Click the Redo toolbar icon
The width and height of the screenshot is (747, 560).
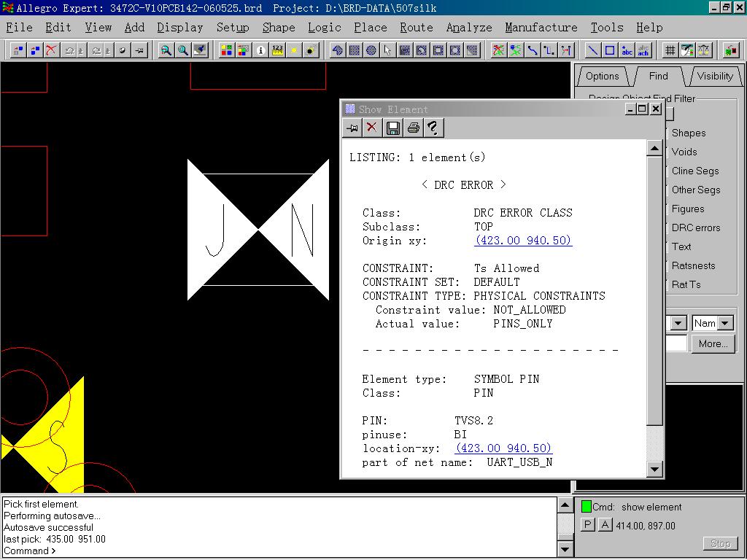point(97,50)
